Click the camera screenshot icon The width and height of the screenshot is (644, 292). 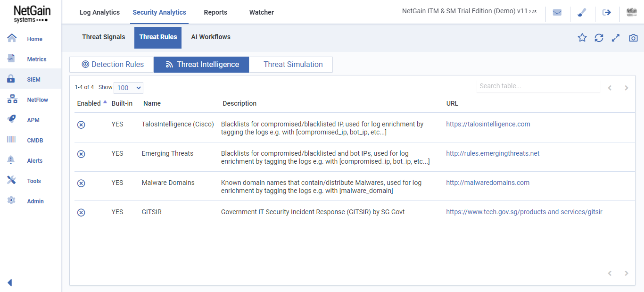(633, 38)
